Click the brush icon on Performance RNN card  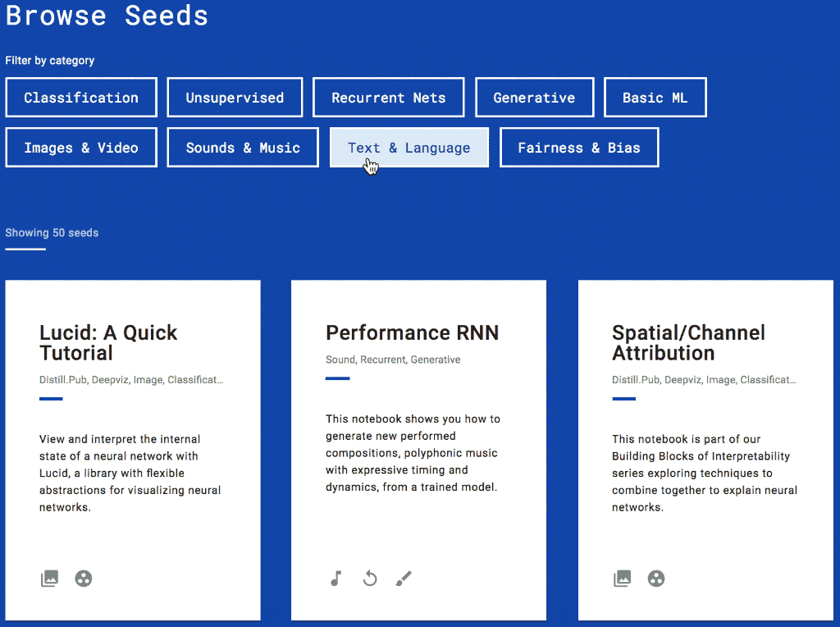pyautogui.click(x=403, y=579)
